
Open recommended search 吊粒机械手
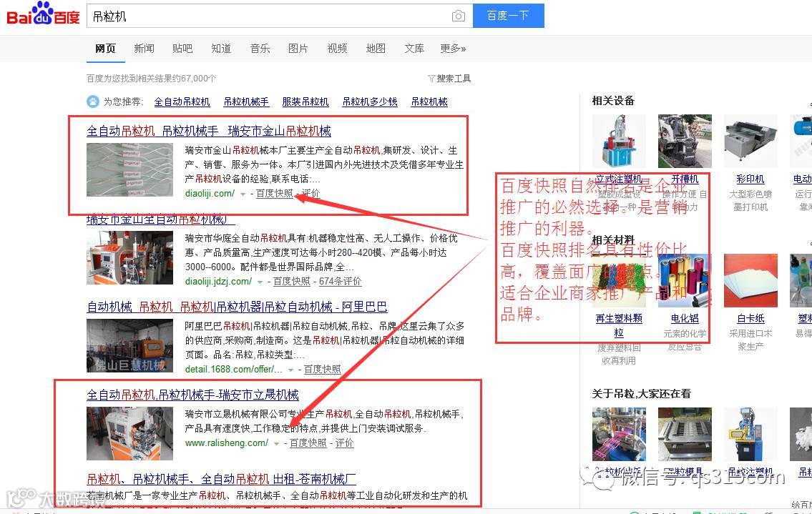pyautogui.click(x=246, y=102)
